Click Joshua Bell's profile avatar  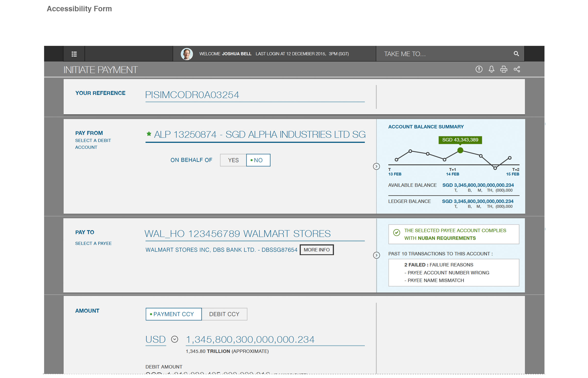point(187,53)
